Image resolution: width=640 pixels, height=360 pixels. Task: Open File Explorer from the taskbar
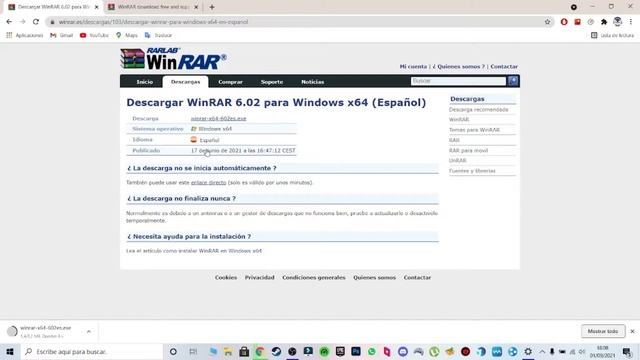coord(228,351)
